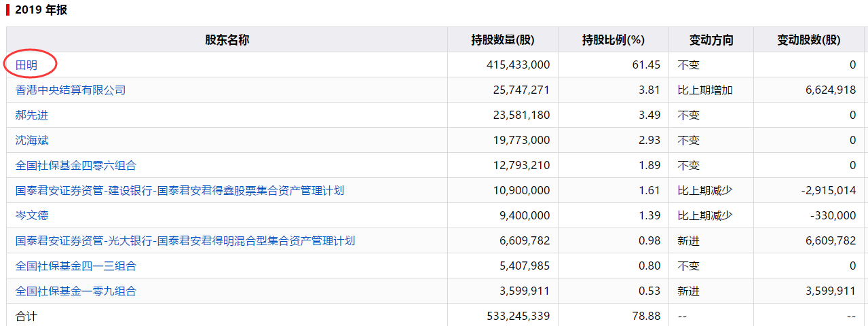Click the 变动方向 column header
This screenshot has width=868, height=326.
tap(711, 39)
